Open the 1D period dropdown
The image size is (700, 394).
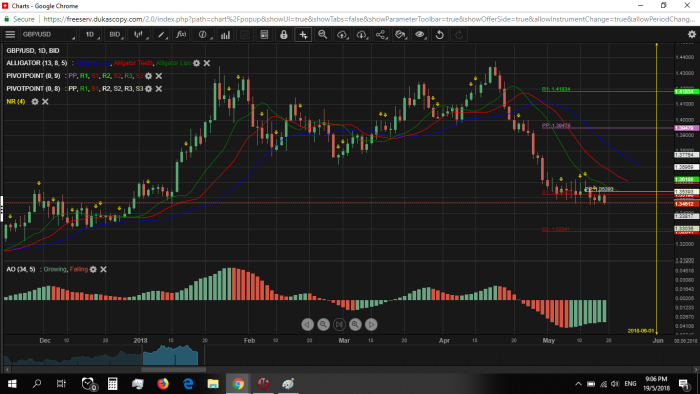[x=91, y=34]
